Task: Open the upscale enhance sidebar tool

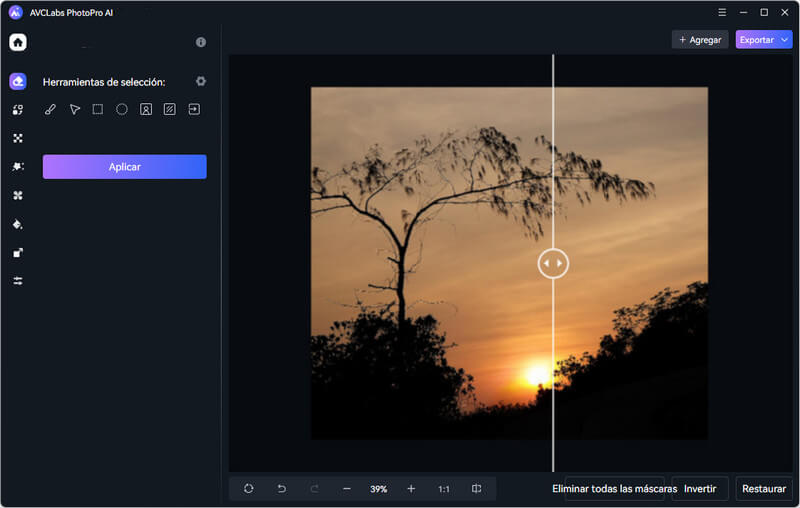Action: coord(18,138)
